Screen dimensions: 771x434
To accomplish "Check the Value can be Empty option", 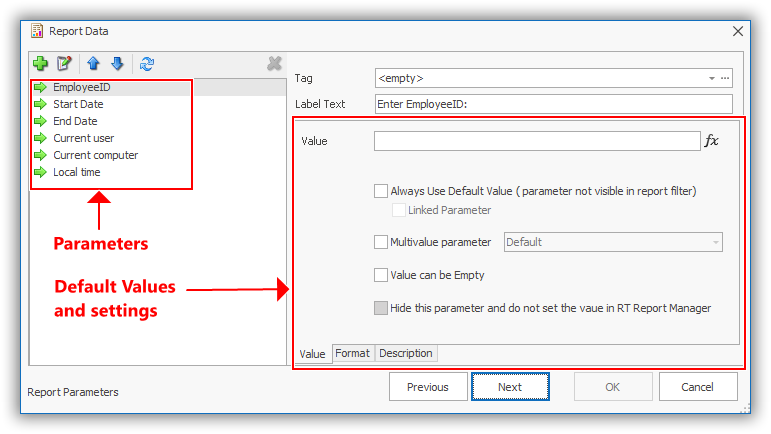I will click(x=380, y=275).
